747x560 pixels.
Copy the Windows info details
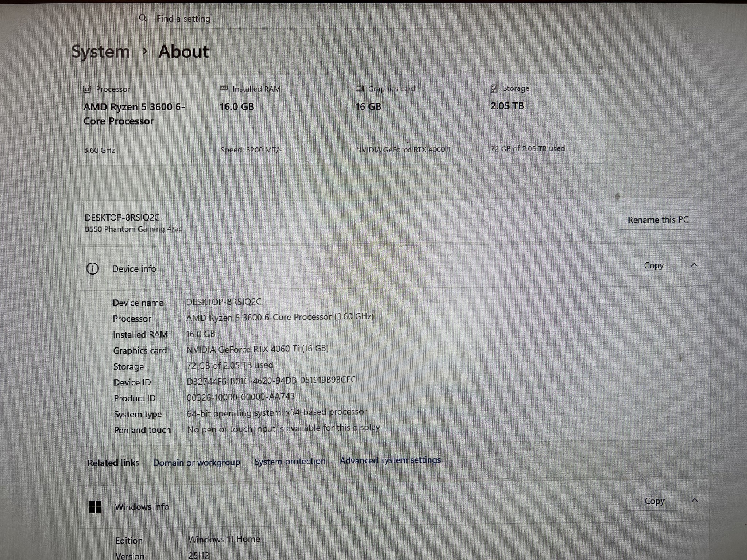(x=654, y=501)
